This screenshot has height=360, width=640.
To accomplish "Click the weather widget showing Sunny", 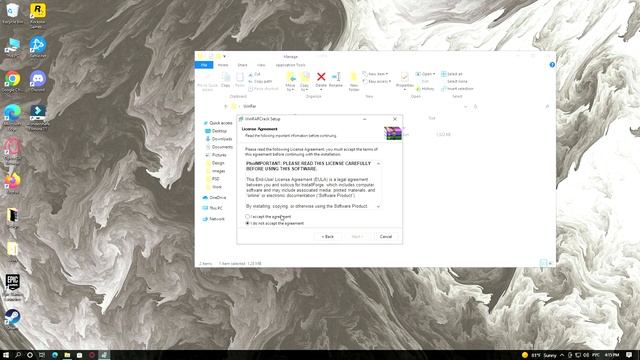I will pyautogui.click(x=539, y=355).
